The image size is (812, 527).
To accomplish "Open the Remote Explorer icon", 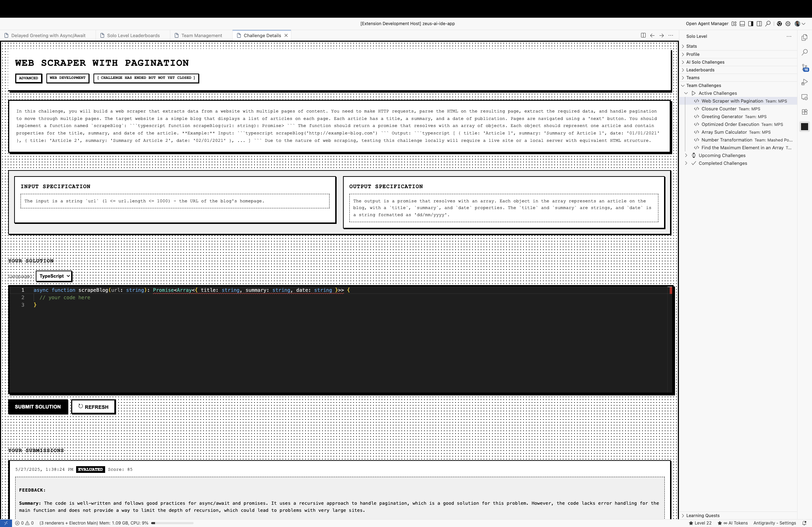I will 805,97.
